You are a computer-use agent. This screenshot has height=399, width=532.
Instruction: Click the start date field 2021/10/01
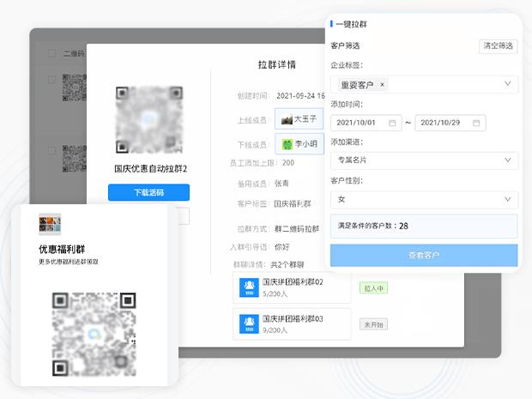point(366,123)
